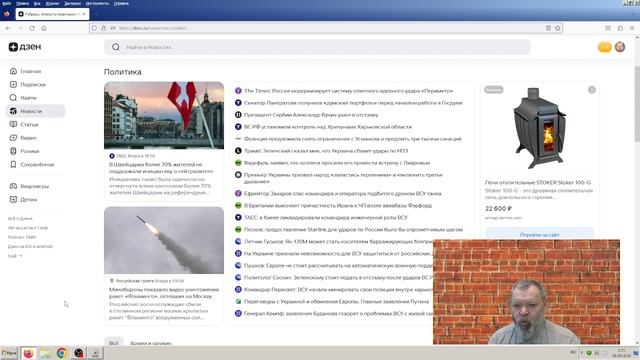Open Справка menu
Viewport: 640px width, 360px height.
(x=121, y=3)
